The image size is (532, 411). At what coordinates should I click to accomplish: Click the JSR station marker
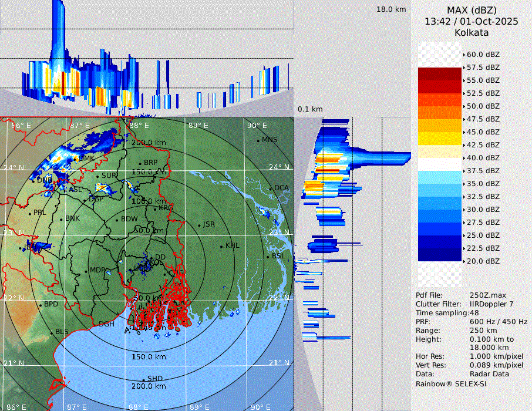coord(198,225)
